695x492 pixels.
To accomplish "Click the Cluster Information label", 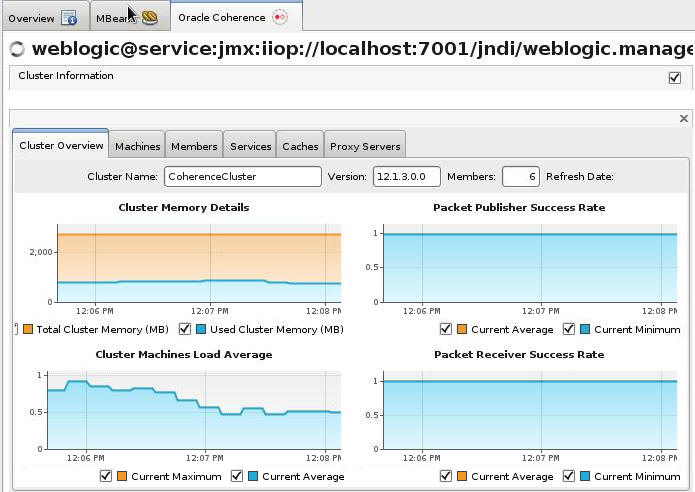I will [66, 75].
